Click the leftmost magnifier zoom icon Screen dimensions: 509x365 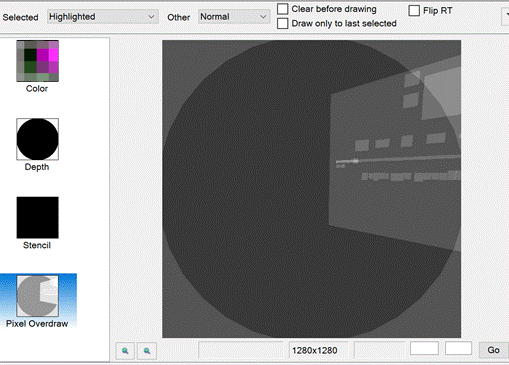(x=125, y=351)
